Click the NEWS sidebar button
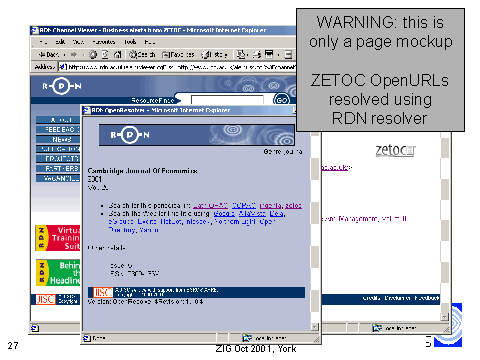 tap(58, 139)
